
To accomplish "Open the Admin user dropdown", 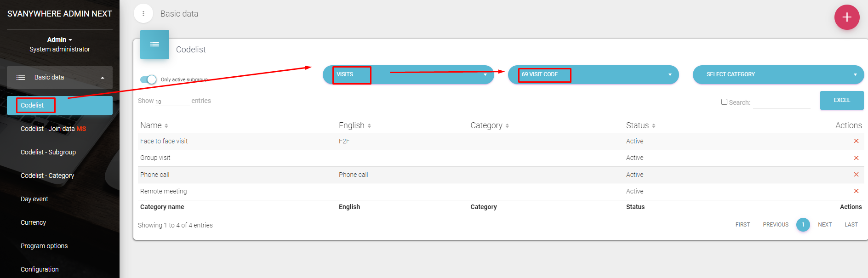I will click(x=59, y=40).
